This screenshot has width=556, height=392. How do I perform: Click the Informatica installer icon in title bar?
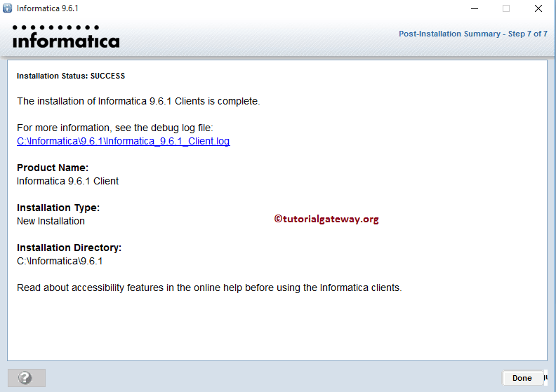[x=8, y=8]
